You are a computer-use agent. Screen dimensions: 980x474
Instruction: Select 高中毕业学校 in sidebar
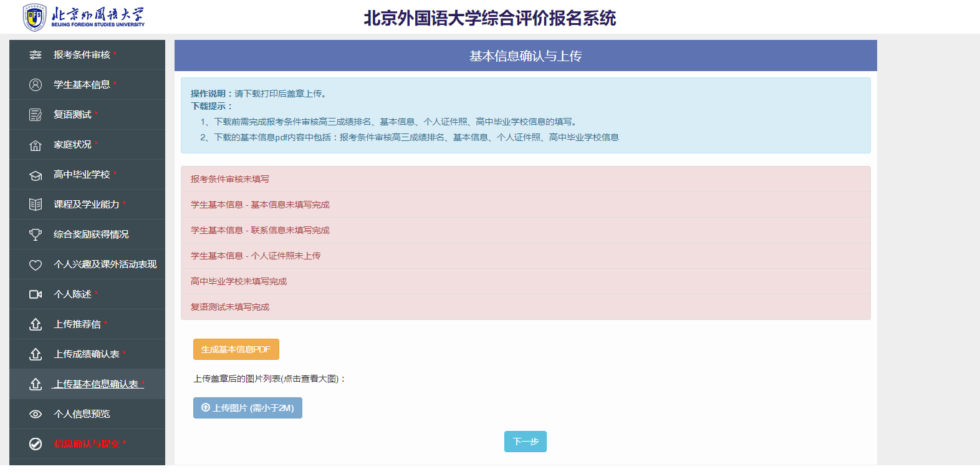tap(87, 175)
